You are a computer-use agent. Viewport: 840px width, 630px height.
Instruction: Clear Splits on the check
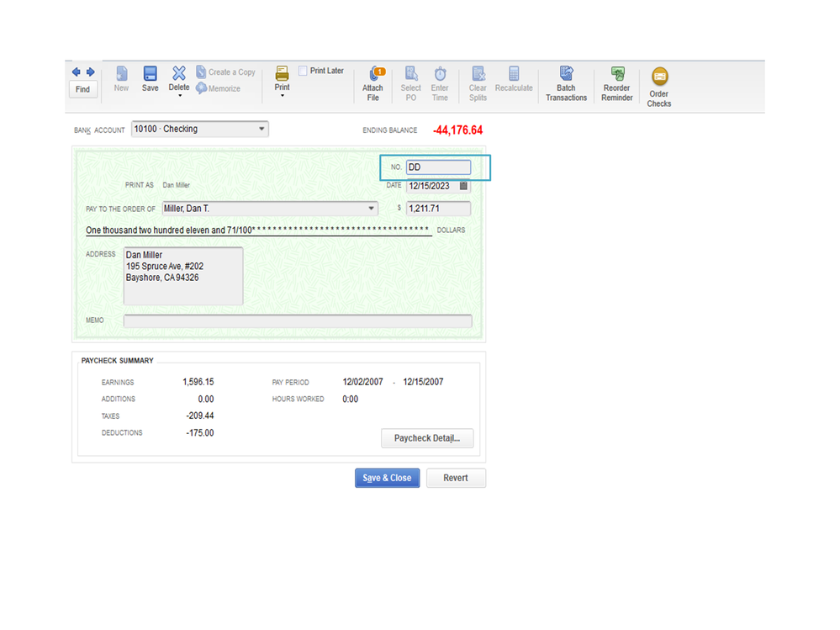[x=478, y=84]
